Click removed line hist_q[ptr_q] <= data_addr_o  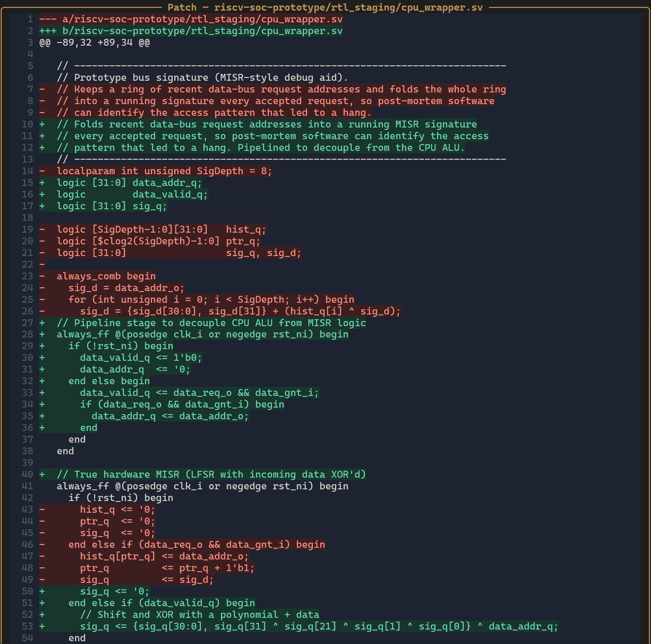click(x=144, y=556)
